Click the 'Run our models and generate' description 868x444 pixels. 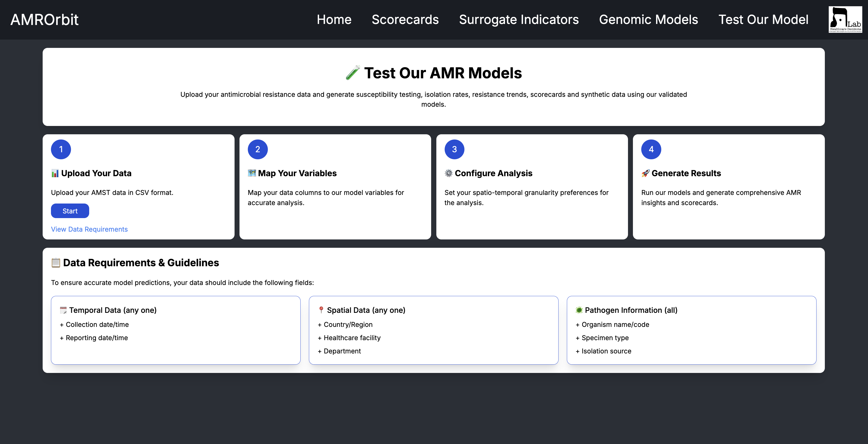tap(721, 198)
